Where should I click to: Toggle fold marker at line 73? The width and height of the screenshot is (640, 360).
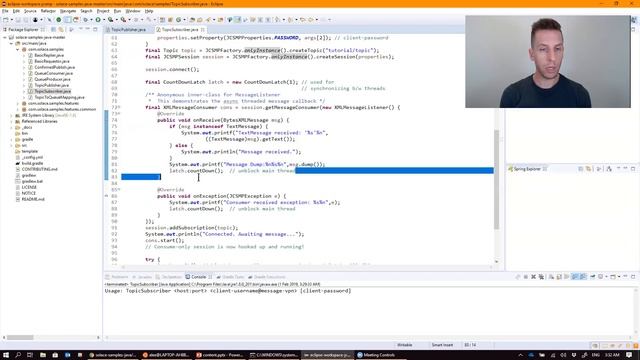pos(119,113)
